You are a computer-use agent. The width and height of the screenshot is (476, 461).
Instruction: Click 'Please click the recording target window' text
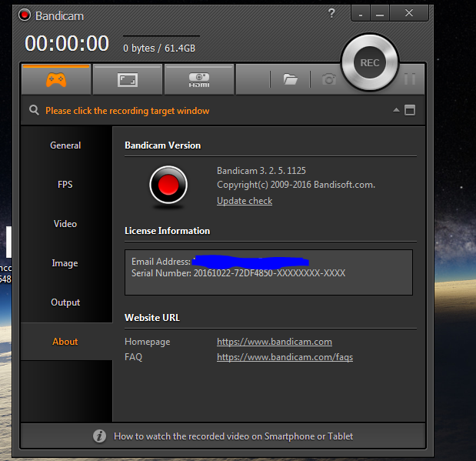[127, 111]
